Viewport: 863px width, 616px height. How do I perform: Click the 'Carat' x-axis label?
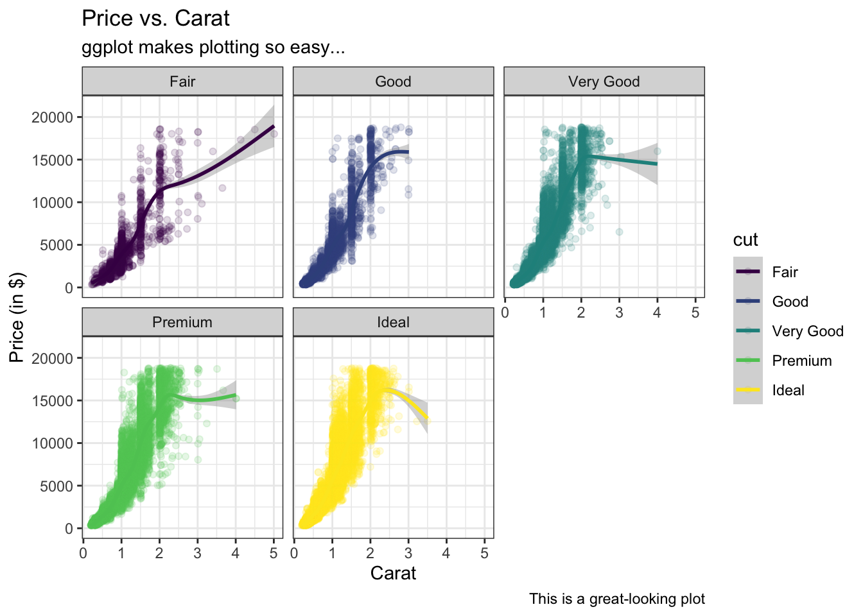coord(393,573)
